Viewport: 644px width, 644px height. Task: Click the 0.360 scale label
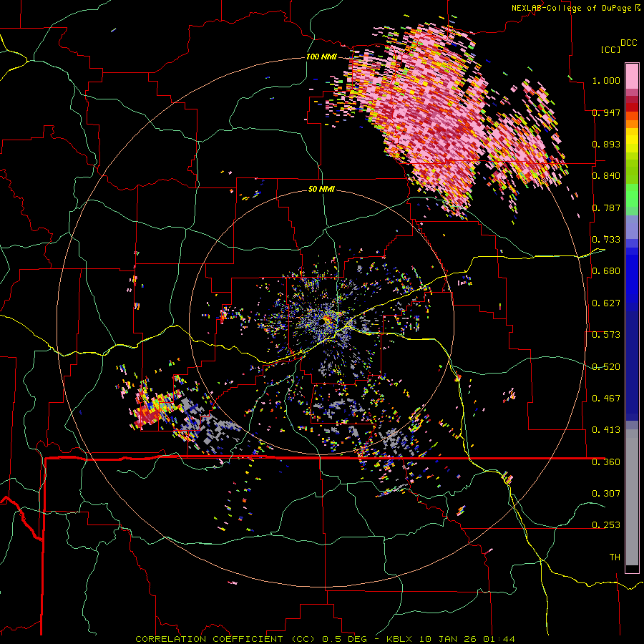pyautogui.click(x=606, y=462)
